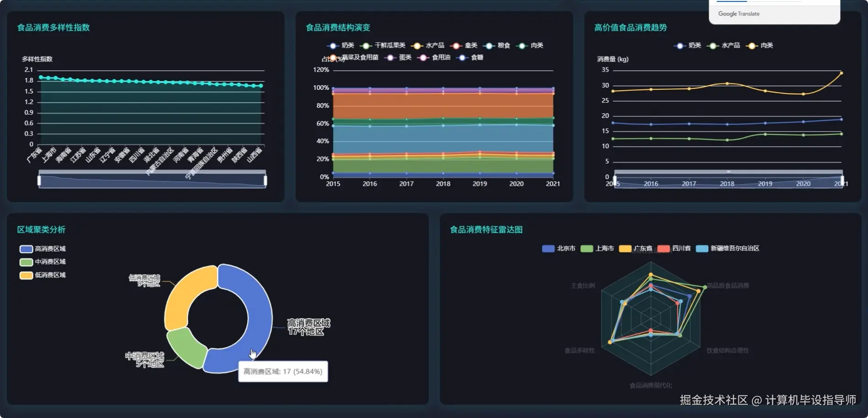The height and width of the screenshot is (418, 868).
Task: Click the 主食比例 radar axis label
Action: [x=583, y=286]
